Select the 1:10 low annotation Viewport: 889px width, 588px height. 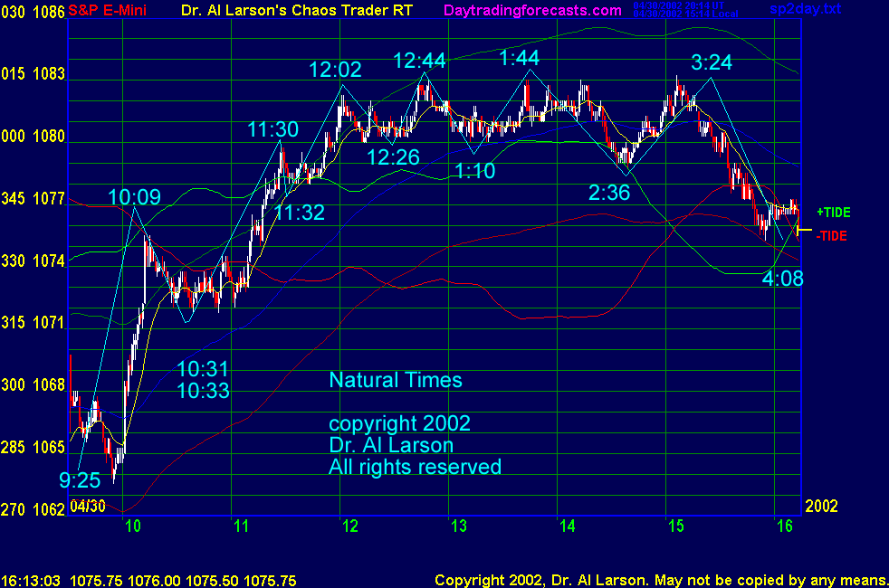pos(475,171)
